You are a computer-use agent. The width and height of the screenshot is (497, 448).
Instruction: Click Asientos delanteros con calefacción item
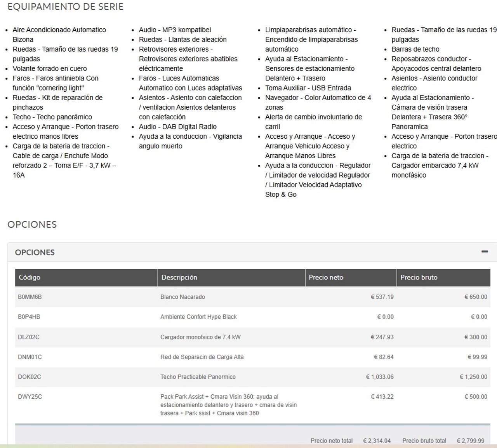pos(190,108)
